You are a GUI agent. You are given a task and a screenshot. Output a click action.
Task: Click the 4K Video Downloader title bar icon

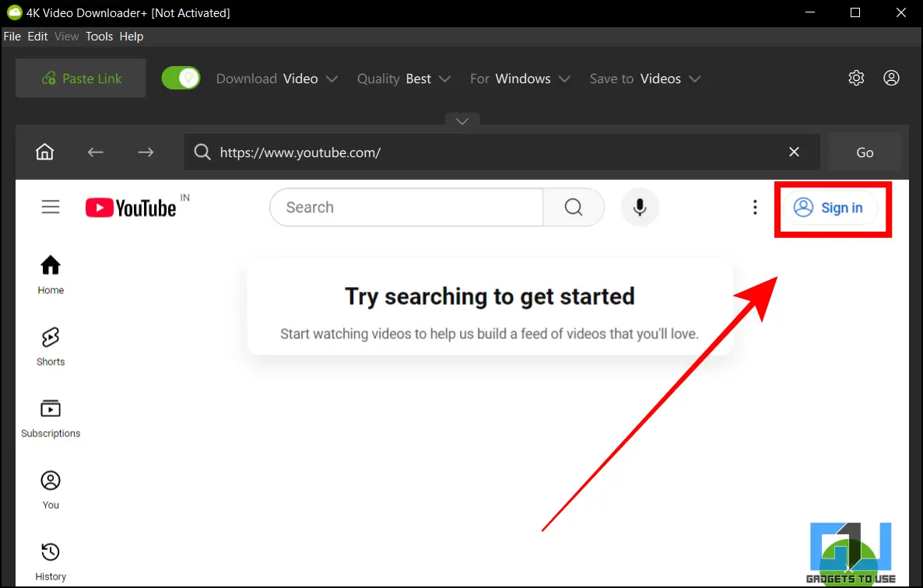(14, 12)
